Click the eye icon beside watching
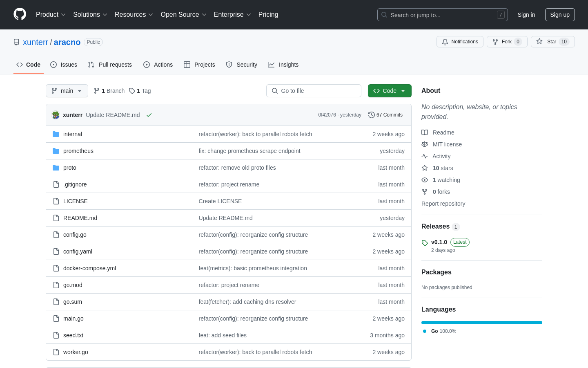Screen dimensions: 588x368 click(x=425, y=180)
